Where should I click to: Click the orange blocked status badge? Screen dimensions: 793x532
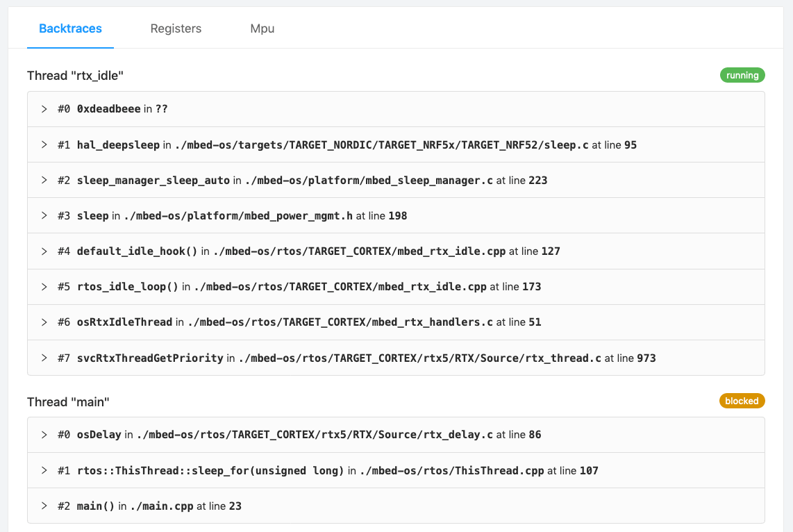pos(742,401)
